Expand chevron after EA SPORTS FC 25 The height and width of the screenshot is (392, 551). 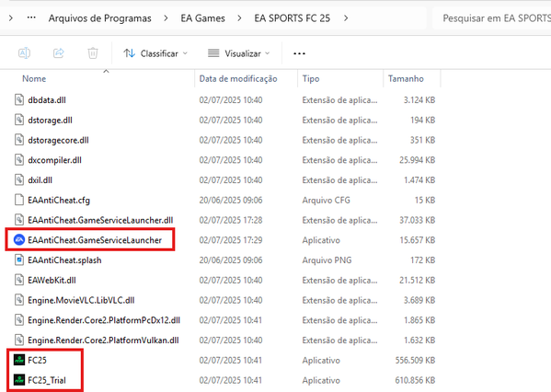pos(346,17)
